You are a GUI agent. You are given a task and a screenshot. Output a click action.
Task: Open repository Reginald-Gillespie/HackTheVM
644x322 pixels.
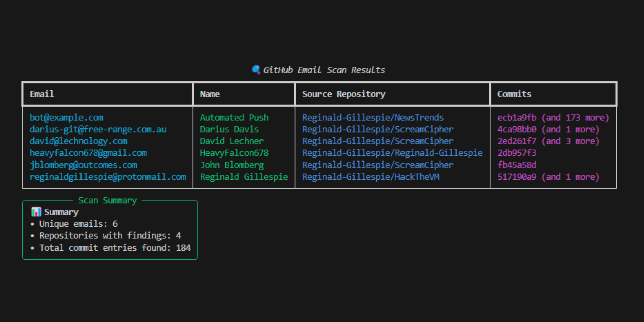coord(371,177)
